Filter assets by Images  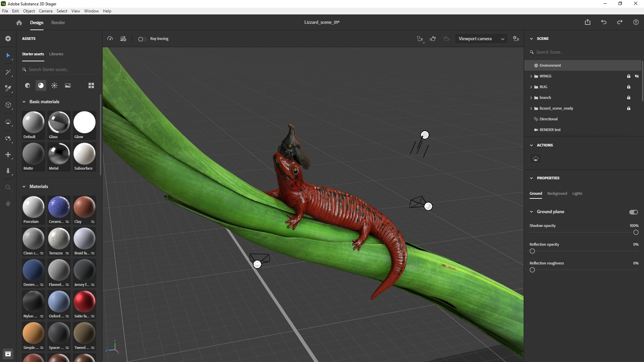[x=68, y=85]
